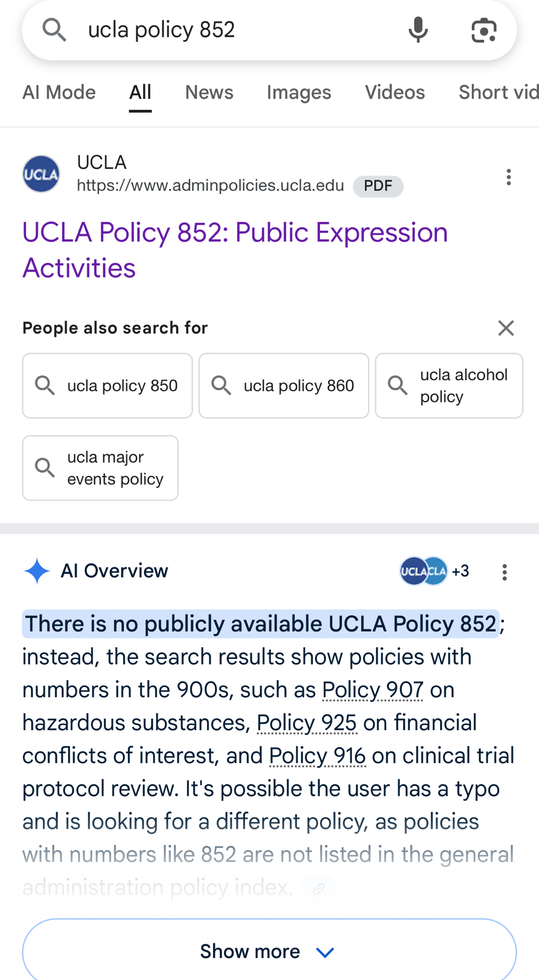This screenshot has width=539, height=980.
Task: Open the UCLA result three-dot menu
Action: 509,177
